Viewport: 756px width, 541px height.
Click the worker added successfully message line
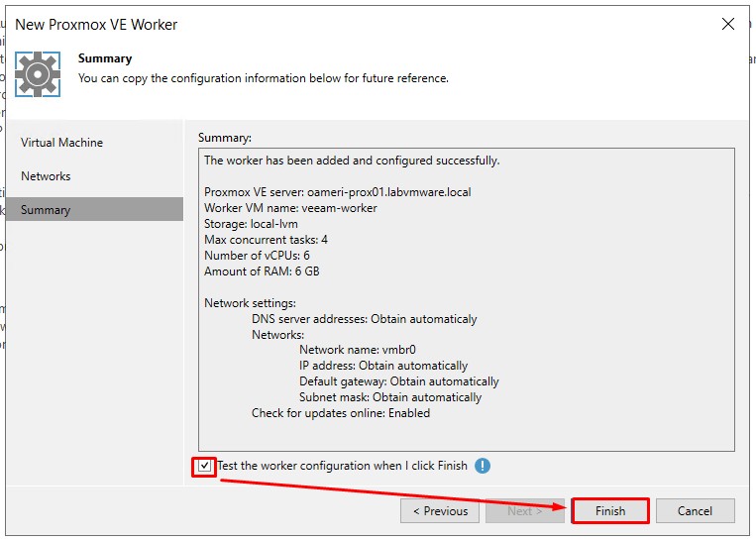352,161
